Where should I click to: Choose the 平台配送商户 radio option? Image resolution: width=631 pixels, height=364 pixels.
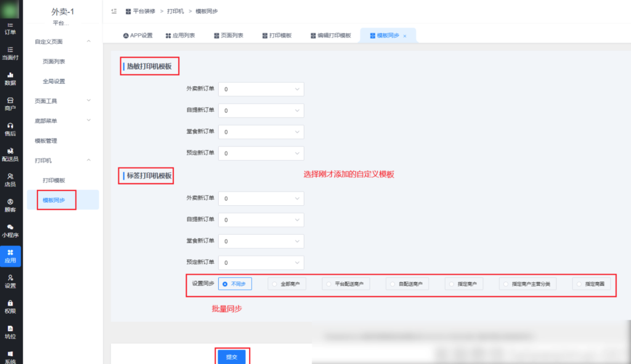tap(344, 284)
